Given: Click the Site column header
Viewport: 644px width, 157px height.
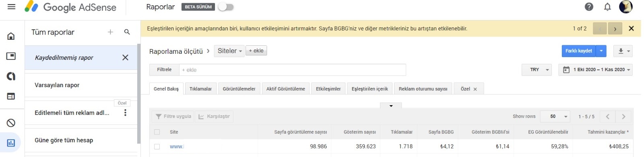Looking at the screenshot, I should point(174,132).
